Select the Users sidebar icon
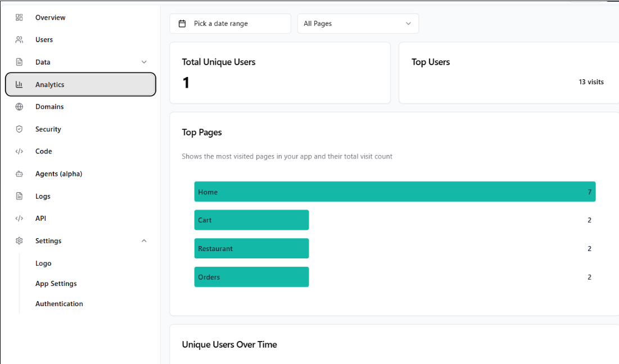Screen dimensions: 619x364 19,39
